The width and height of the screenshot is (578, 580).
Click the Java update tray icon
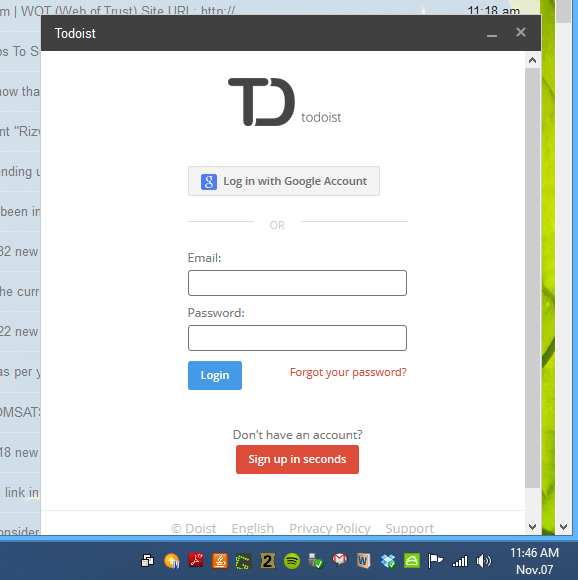click(220, 561)
